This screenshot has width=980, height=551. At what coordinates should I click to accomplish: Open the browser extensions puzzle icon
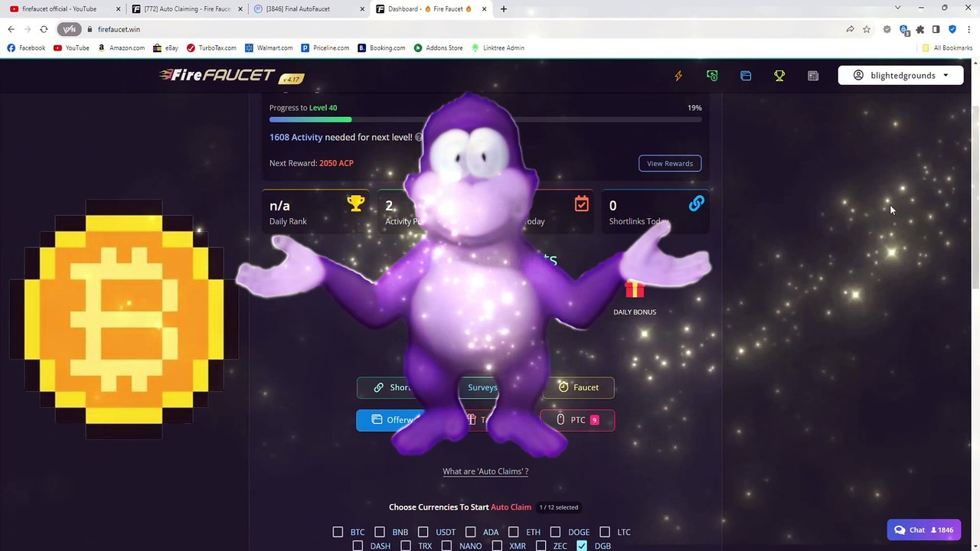(920, 29)
